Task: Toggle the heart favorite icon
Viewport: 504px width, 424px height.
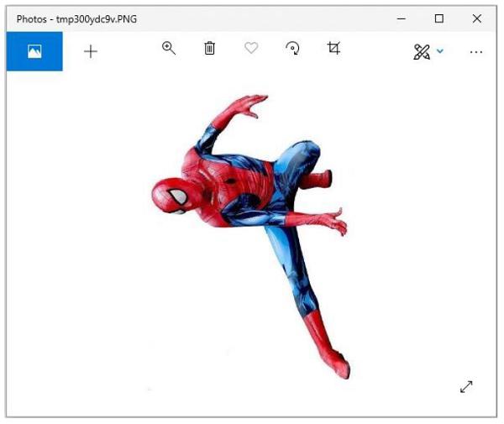Action: (251, 49)
